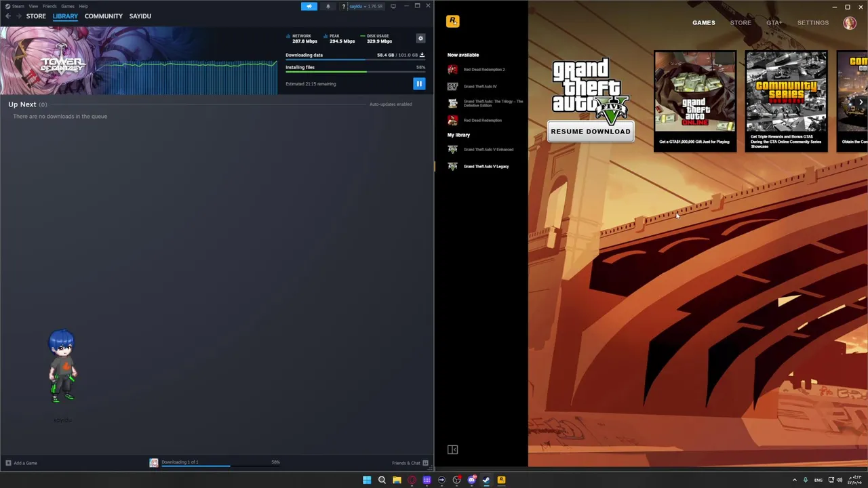Open the Friends menu in Steam
This screenshot has height=488, width=868.
click(x=50, y=6)
